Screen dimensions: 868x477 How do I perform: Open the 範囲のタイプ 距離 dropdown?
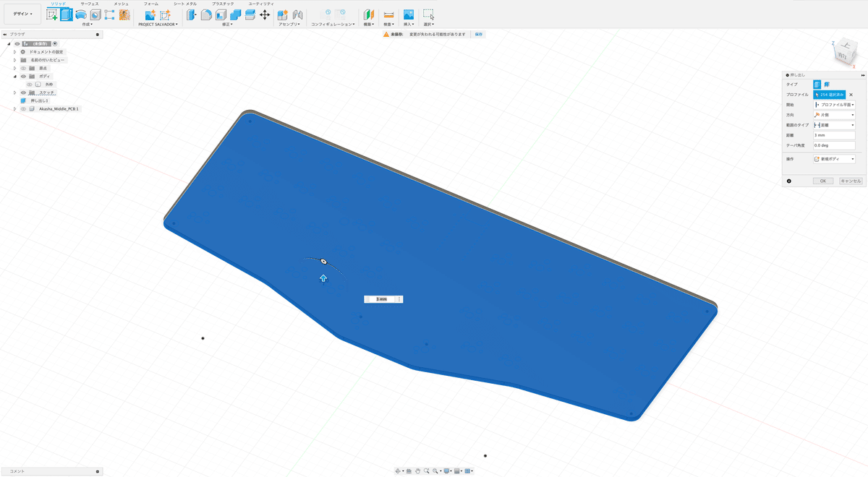tap(835, 125)
